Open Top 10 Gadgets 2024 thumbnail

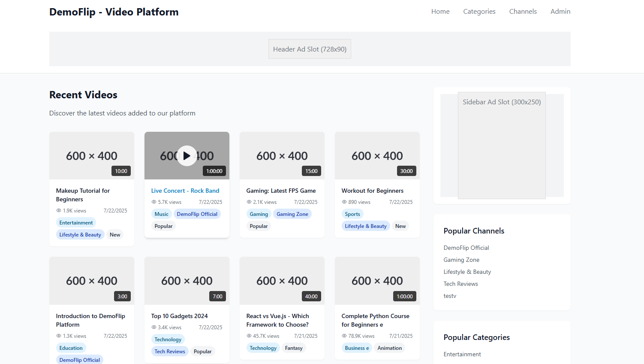click(x=187, y=281)
